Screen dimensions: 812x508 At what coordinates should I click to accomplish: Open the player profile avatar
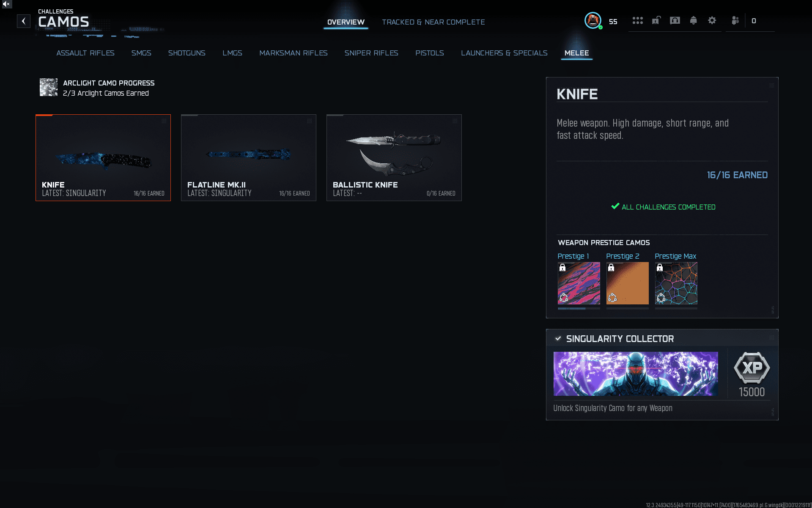click(x=593, y=20)
